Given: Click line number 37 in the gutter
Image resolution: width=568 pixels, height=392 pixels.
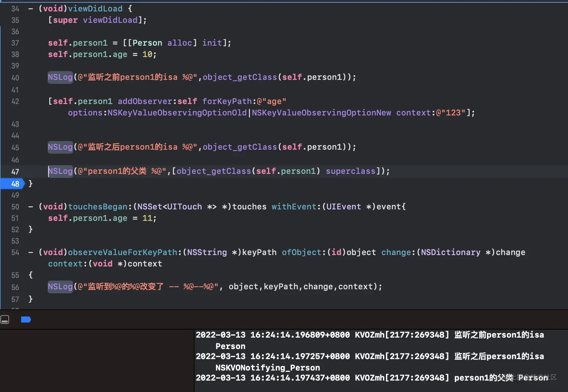Looking at the screenshot, I should (15, 43).
